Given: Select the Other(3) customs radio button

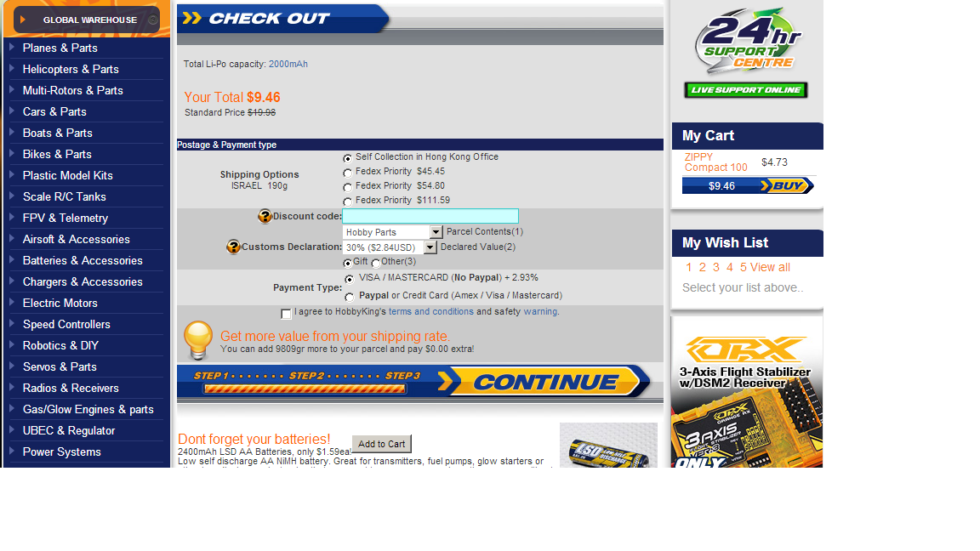Looking at the screenshot, I should (376, 263).
